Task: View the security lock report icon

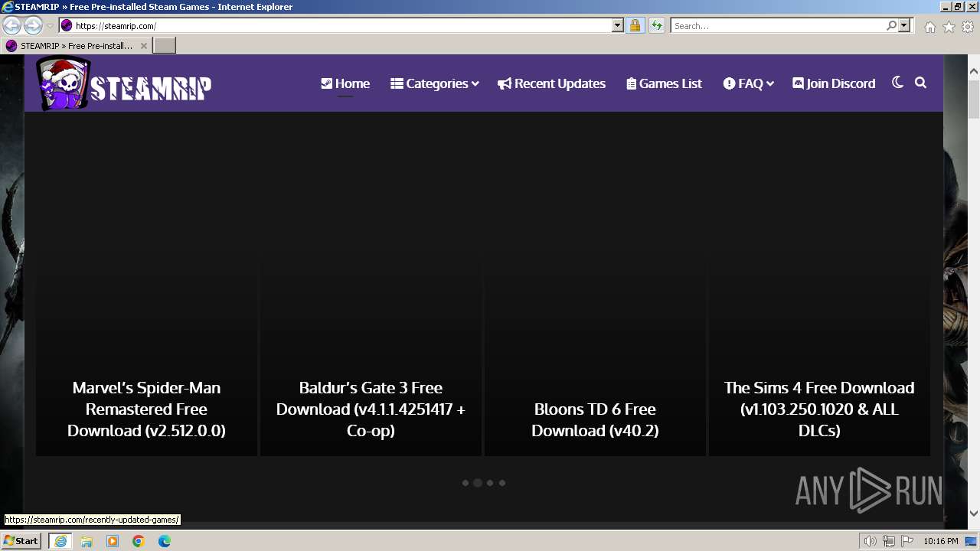Action: (635, 25)
